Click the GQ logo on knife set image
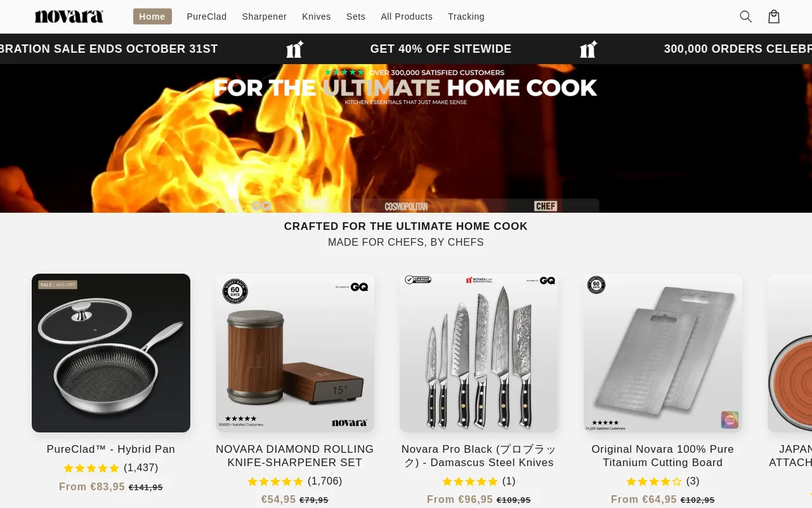This screenshot has width=812, height=508. 547,280
